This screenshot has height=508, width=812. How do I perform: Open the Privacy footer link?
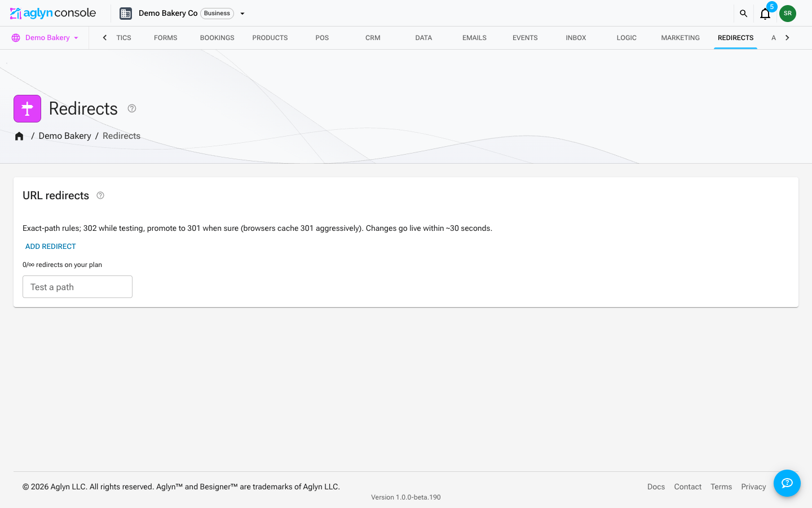pyautogui.click(x=753, y=487)
